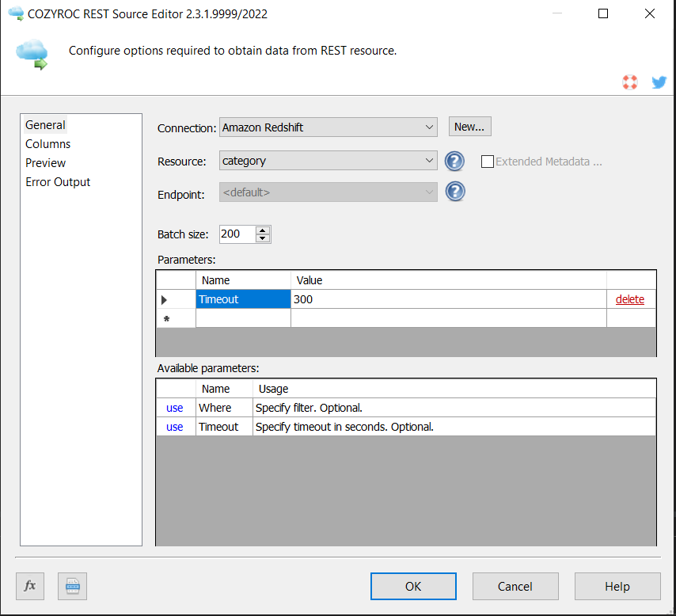
Task: Open the support lifebuoy icon
Action: pyautogui.click(x=630, y=82)
